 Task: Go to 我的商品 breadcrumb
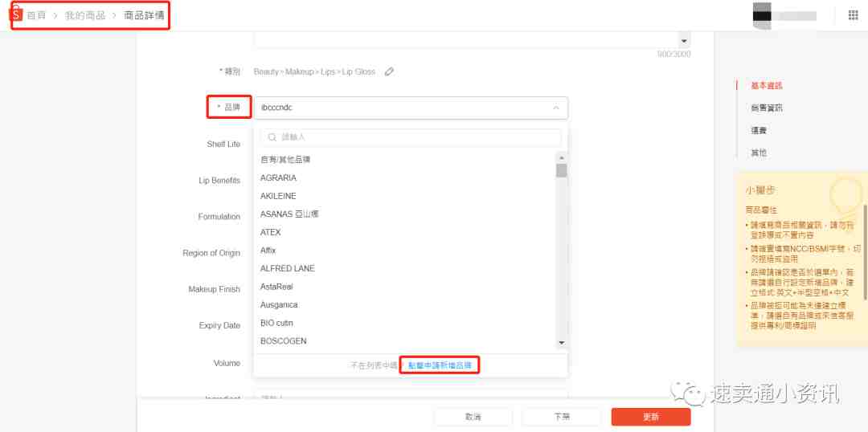84,15
